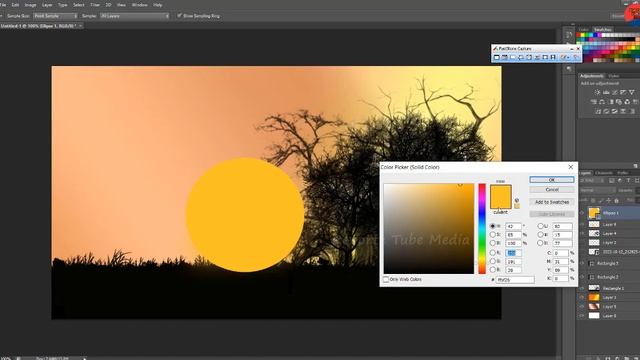This screenshot has height=360, width=640.
Task: Add a Brightness/Contrast adjustment
Action: click(597, 92)
